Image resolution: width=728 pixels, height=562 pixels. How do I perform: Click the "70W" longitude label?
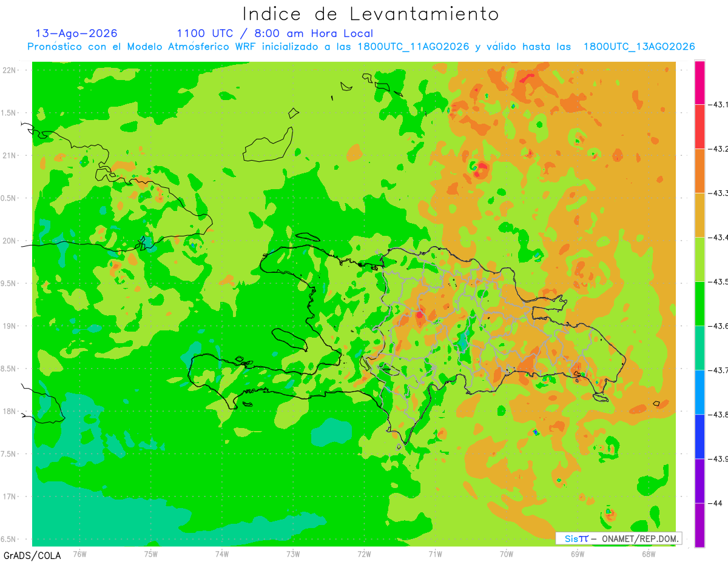(507, 553)
